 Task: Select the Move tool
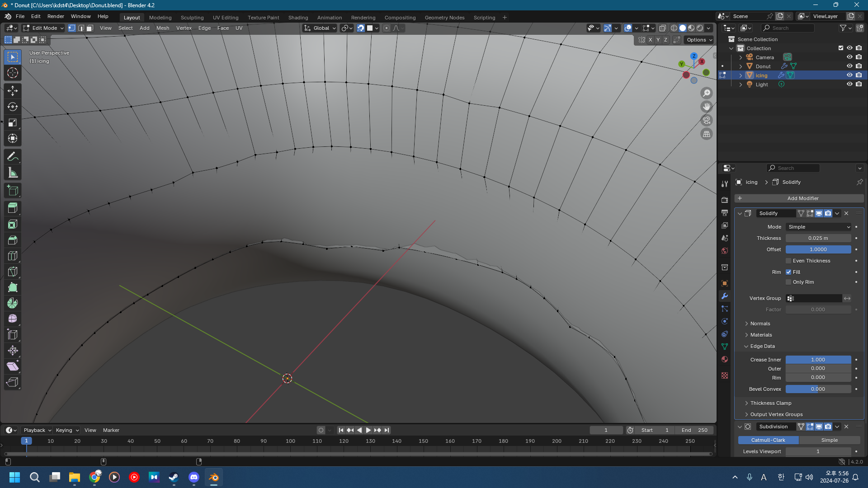coord(13,91)
